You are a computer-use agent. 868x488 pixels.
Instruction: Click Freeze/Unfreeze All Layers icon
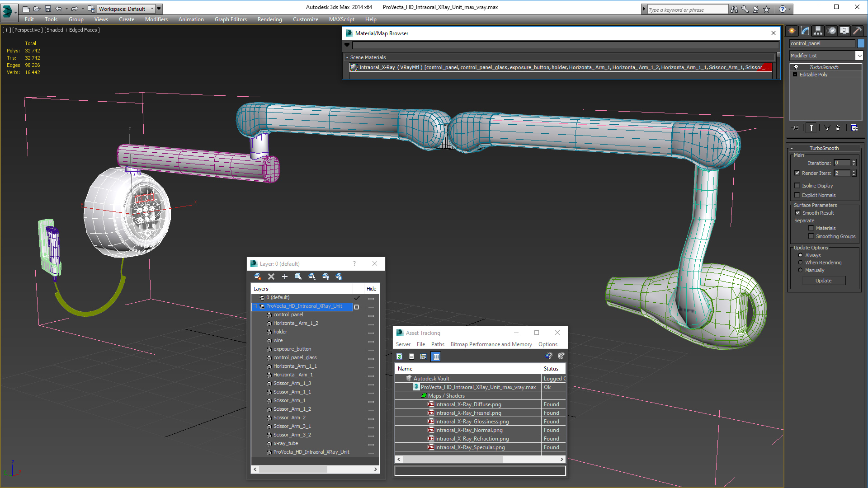pos(339,277)
